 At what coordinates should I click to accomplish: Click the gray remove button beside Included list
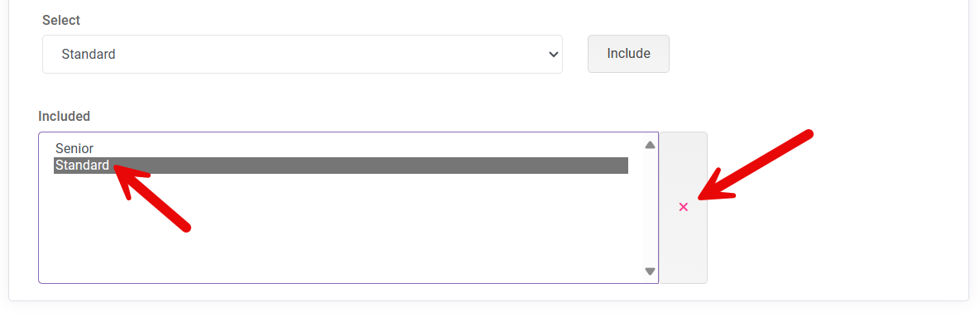(683, 208)
